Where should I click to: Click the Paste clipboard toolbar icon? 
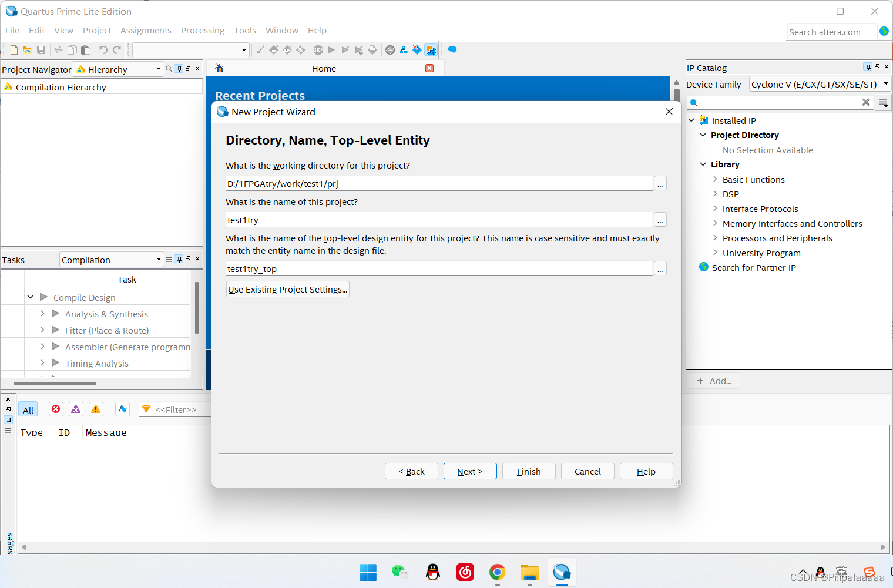[x=86, y=50]
